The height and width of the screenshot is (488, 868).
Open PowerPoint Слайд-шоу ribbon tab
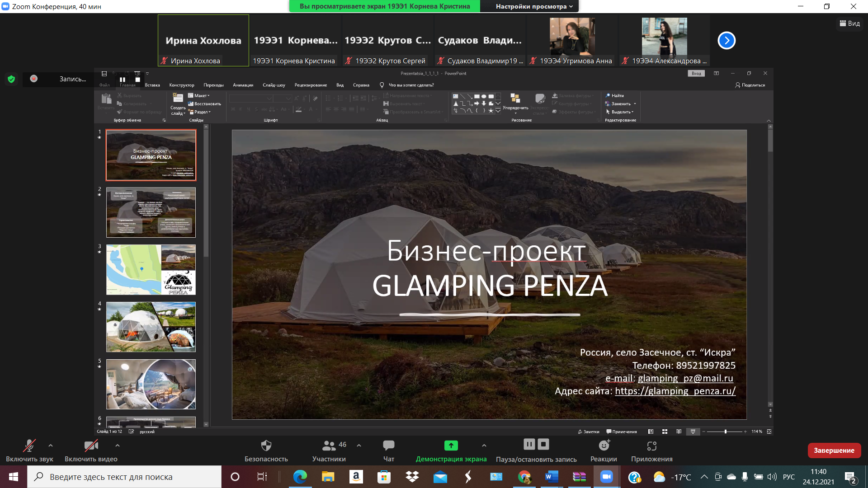274,85
